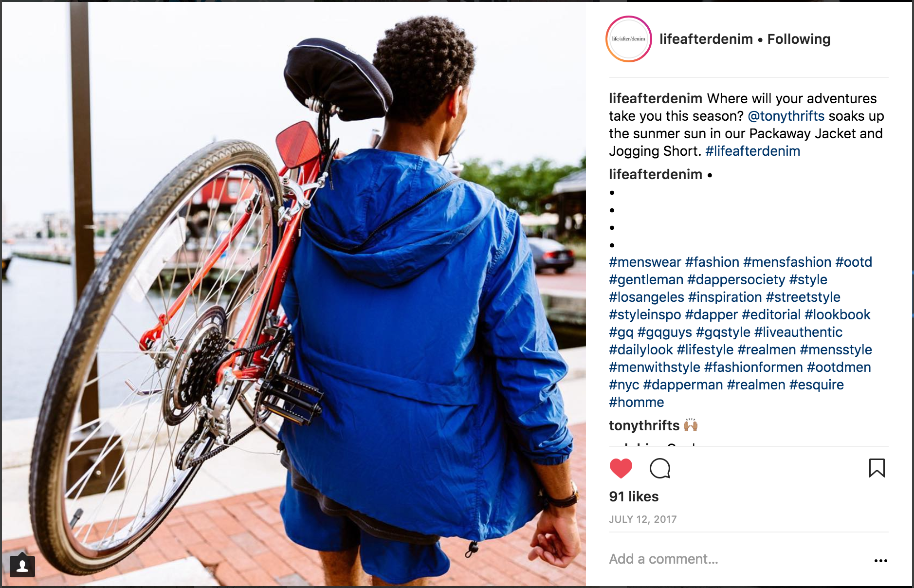Click the bicycle photo of the post

tap(294, 294)
